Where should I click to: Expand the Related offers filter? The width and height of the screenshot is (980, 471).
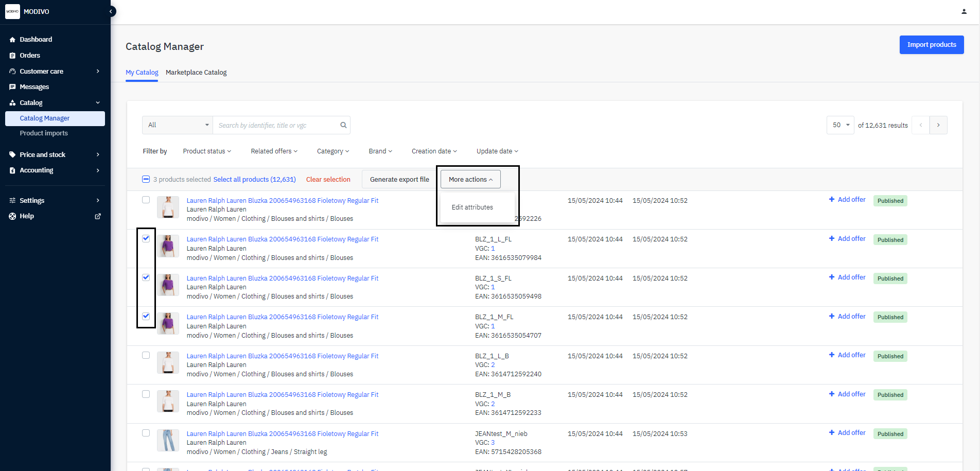pos(274,151)
